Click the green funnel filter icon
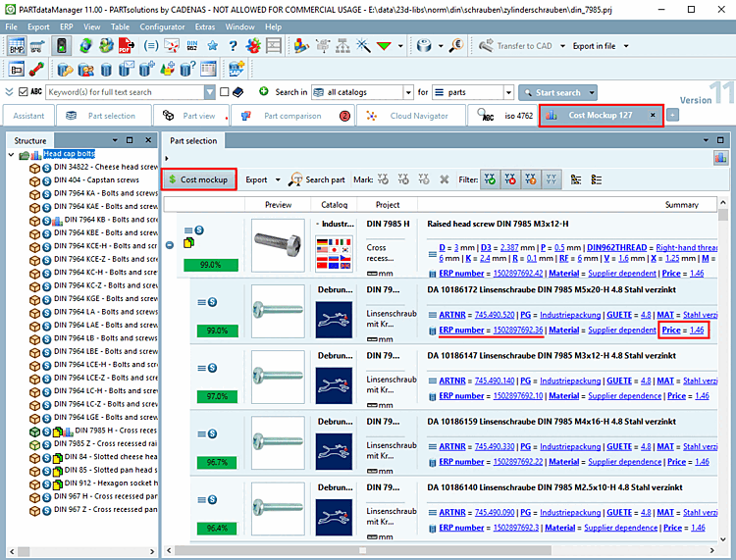This screenshot has width=736, height=560. (x=384, y=46)
